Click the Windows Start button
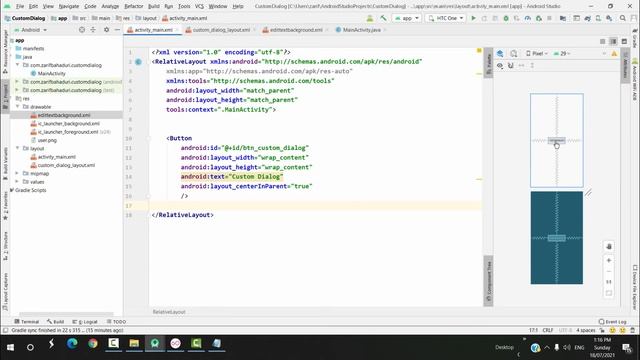640x360 pixels. (x=10, y=347)
